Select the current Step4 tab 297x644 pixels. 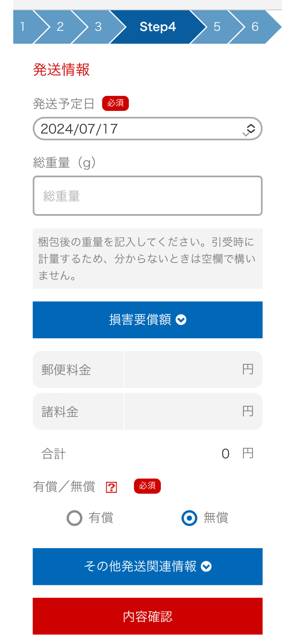click(x=157, y=27)
